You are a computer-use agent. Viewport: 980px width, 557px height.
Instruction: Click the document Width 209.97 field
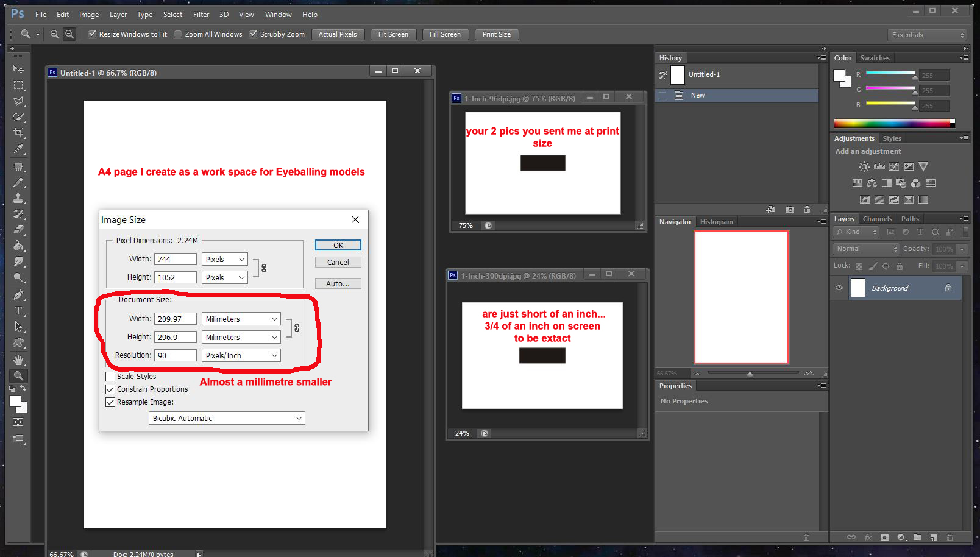[176, 319]
